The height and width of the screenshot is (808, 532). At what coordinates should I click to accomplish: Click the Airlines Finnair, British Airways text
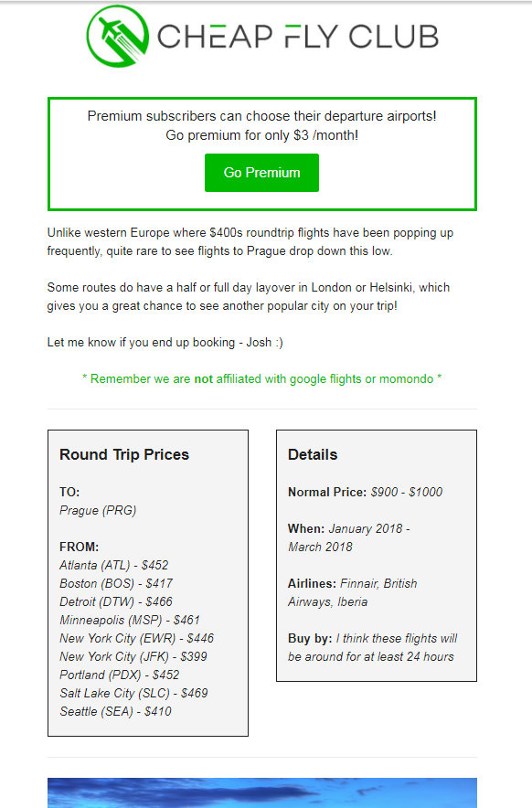point(353,592)
